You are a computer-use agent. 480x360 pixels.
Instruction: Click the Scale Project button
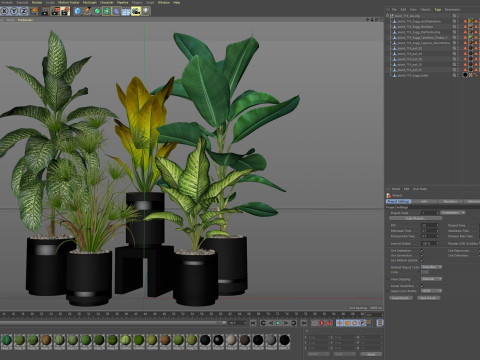(x=415, y=218)
